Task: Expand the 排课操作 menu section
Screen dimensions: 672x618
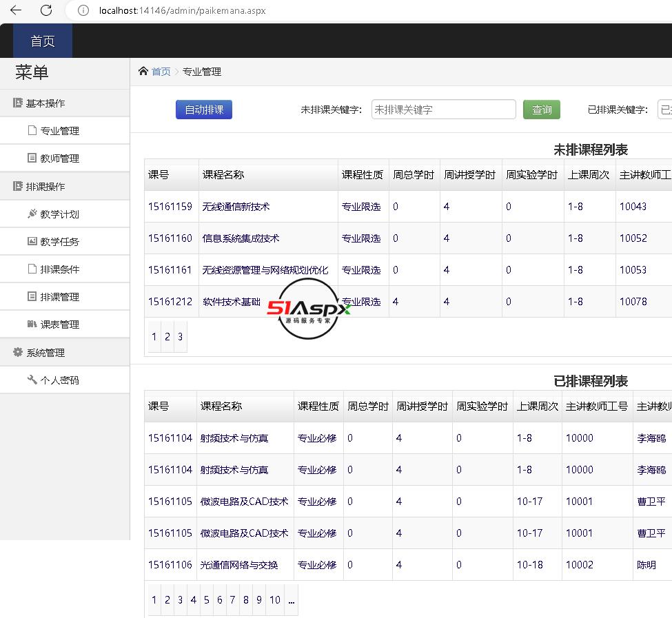Action: click(45, 187)
